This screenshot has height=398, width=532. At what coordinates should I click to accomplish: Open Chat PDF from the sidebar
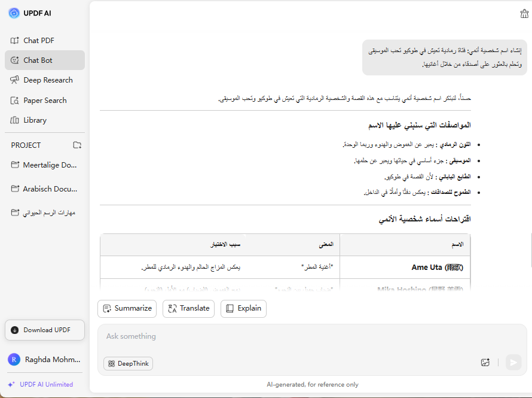coord(44,41)
